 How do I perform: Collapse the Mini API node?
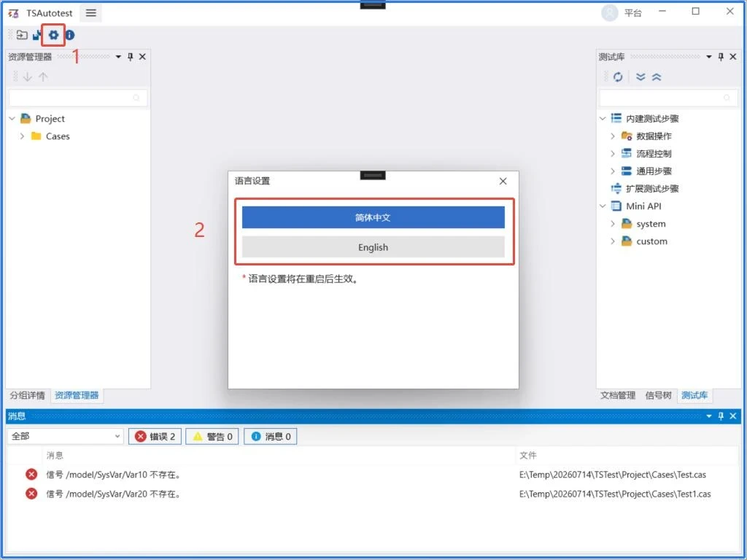(603, 206)
